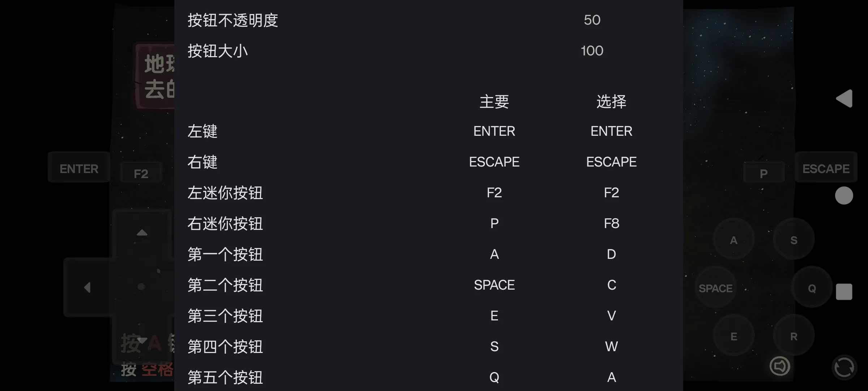Change the 第二个按钮 select mapping C

pyautogui.click(x=611, y=285)
